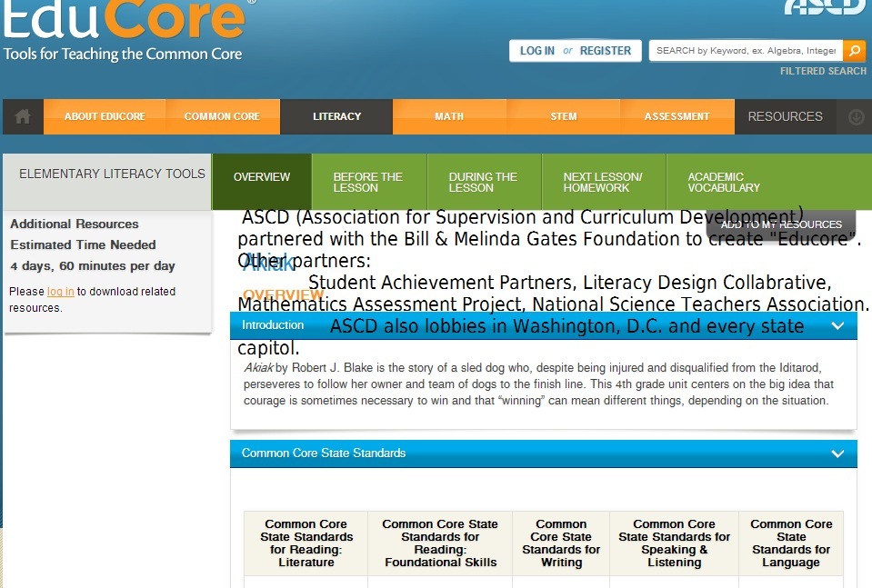This screenshot has width=872, height=588.
Task: Open the Literacy menu
Action: coord(336,116)
